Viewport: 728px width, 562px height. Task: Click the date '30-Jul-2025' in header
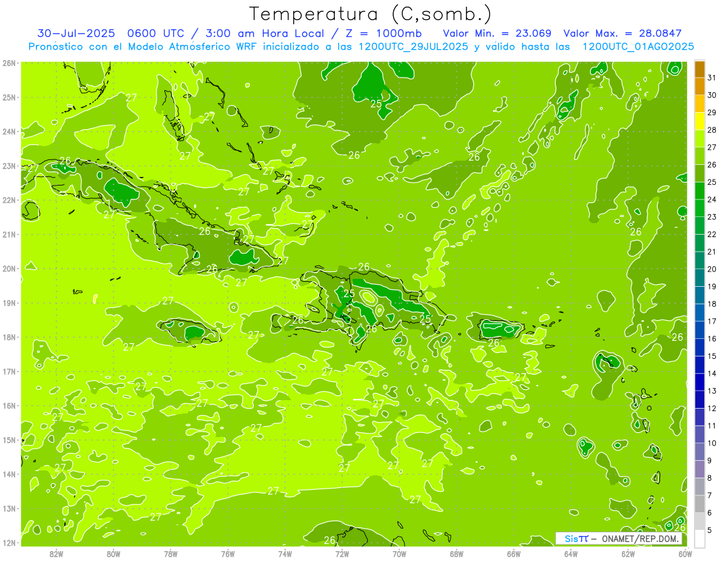(76, 33)
